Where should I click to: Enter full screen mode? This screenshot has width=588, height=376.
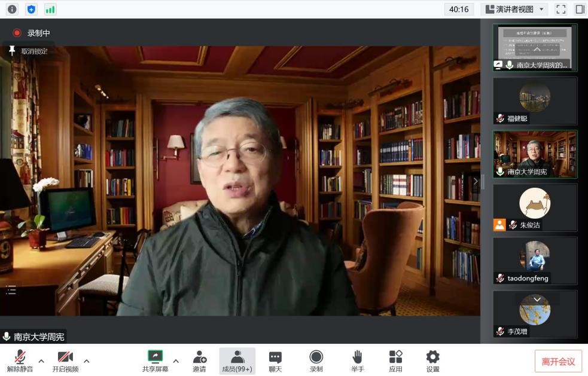pyautogui.click(x=560, y=9)
